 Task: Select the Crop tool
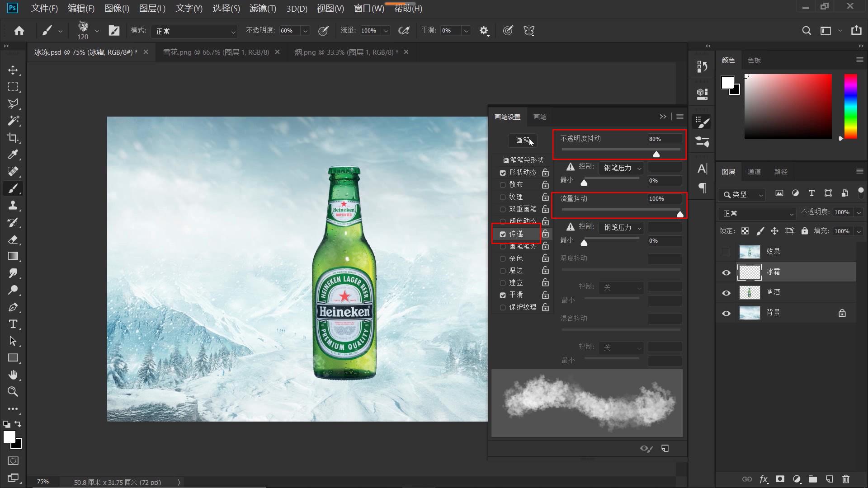pyautogui.click(x=13, y=138)
